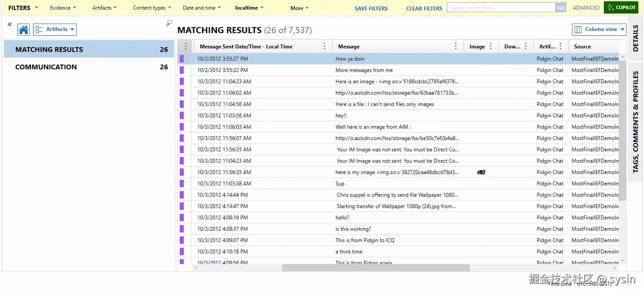Click the Pidgin Chat cell in the 'hey!!' row
644x294 pixels.
pyautogui.click(x=550, y=116)
